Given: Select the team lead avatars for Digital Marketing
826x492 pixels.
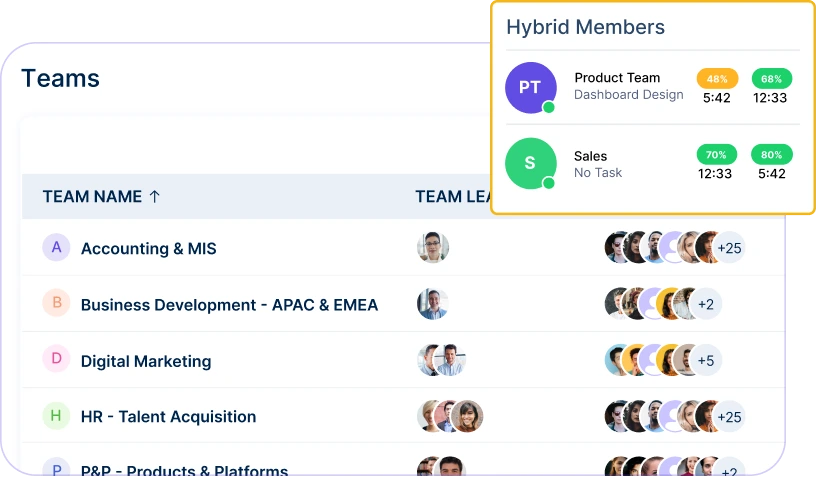Looking at the screenshot, I should tap(441, 360).
